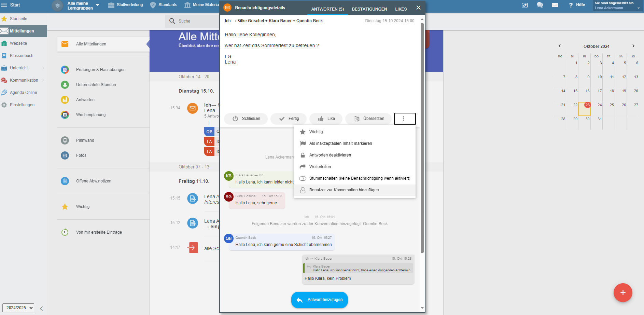Switch to the ANTWORTEN (5) tab
The height and width of the screenshot is (315, 644).
(327, 9)
